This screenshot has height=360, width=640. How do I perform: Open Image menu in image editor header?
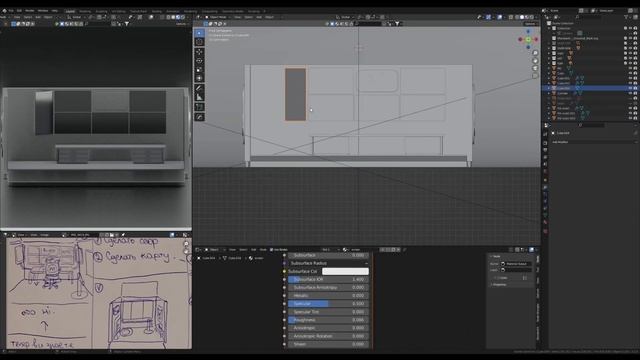pos(44,235)
